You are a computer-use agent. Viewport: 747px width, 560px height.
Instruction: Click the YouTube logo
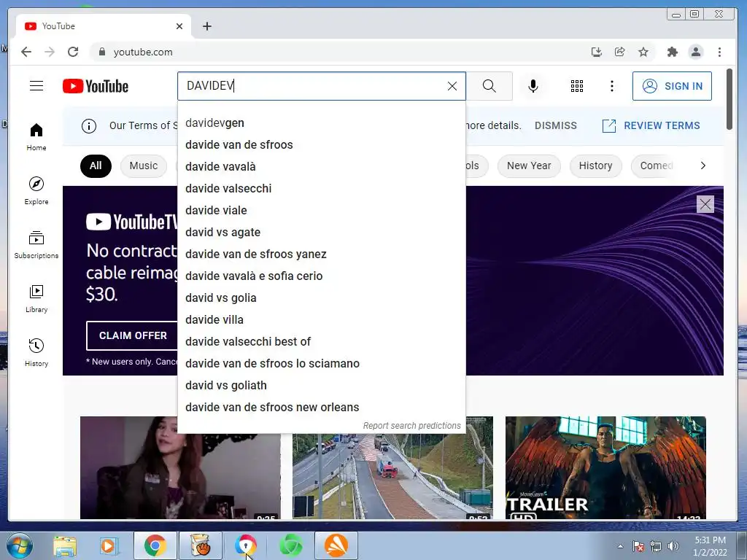point(96,86)
